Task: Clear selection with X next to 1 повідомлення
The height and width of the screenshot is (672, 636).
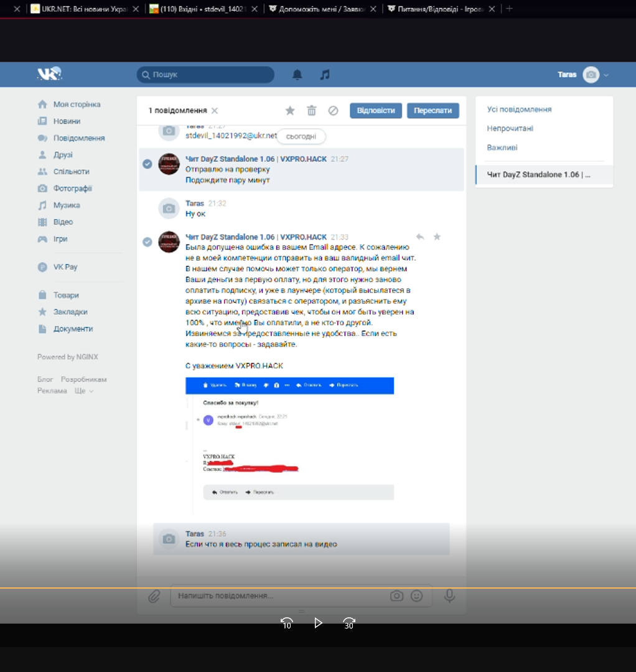Action: (x=215, y=111)
